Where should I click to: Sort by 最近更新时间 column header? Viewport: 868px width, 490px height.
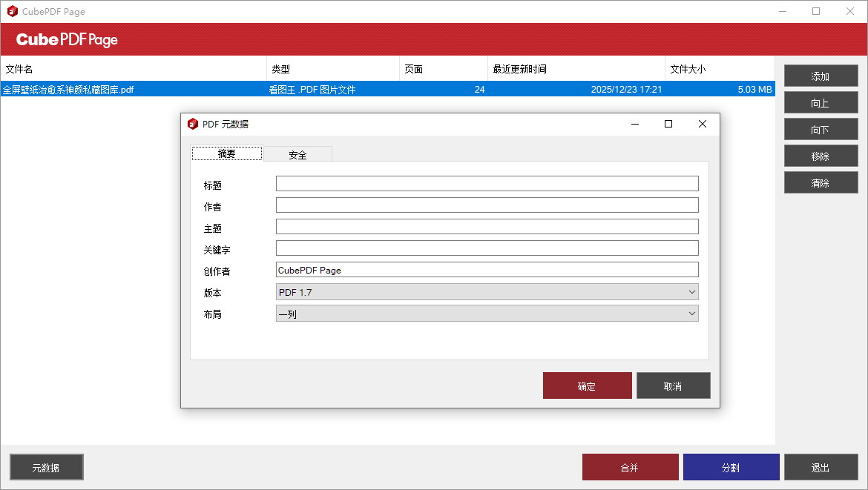[x=576, y=69]
